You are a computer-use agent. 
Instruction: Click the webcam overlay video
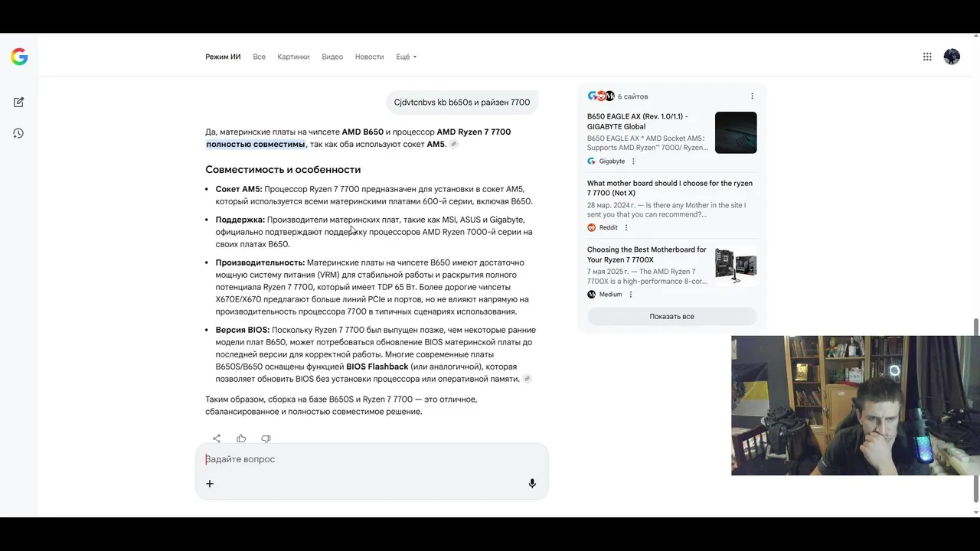pyautogui.click(x=855, y=406)
